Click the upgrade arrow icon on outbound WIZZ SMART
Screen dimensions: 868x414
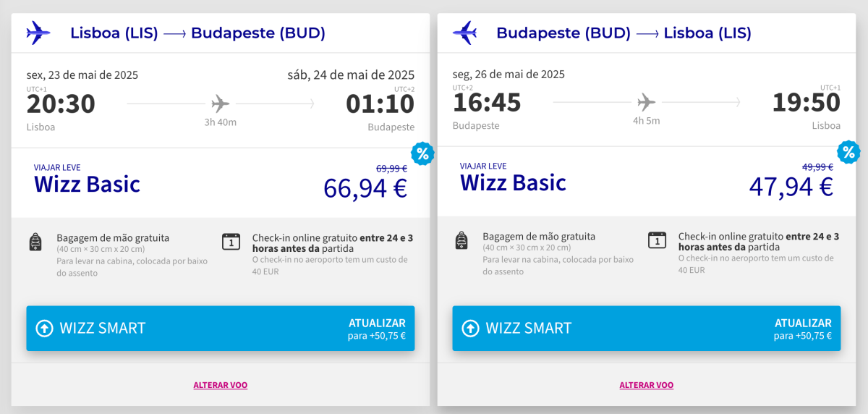pyautogui.click(x=45, y=329)
